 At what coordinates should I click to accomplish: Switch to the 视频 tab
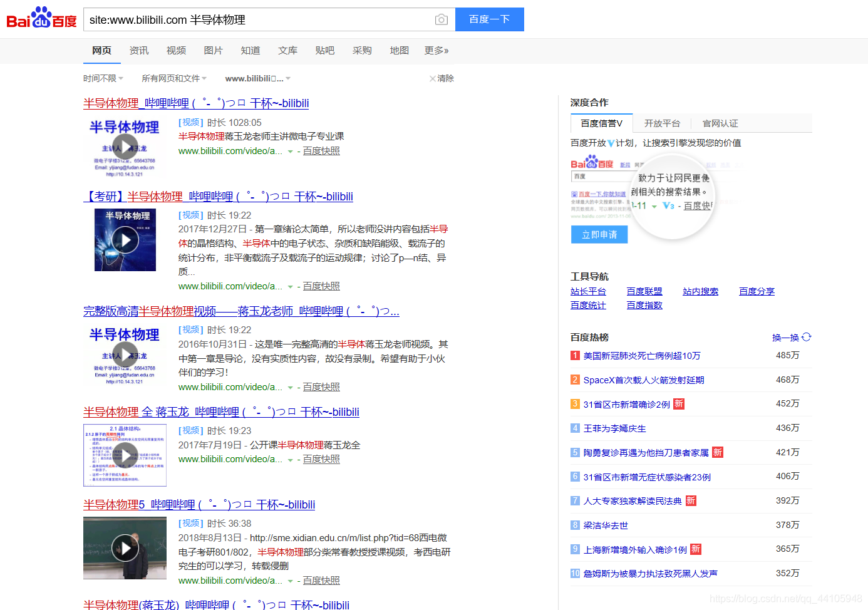click(x=176, y=50)
